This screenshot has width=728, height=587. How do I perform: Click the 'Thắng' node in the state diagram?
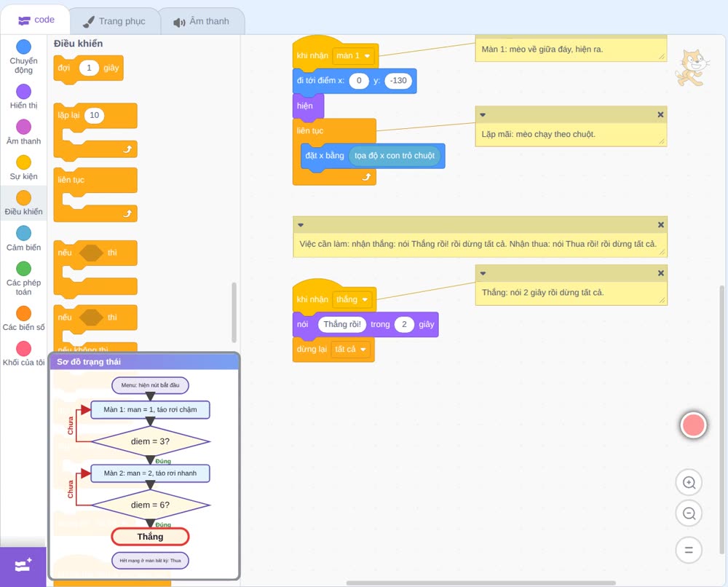[x=150, y=537]
